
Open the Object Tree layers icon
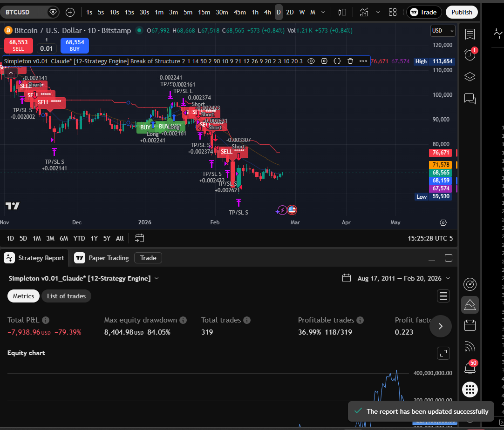470,76
